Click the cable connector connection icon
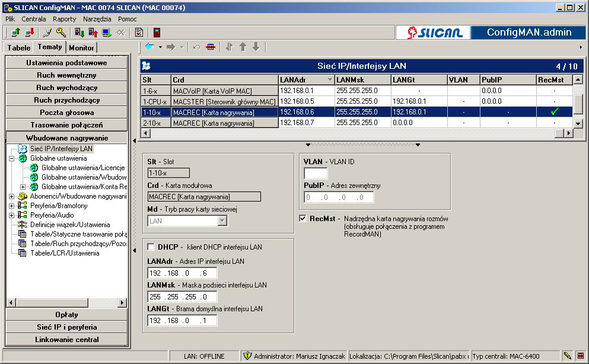 click(x=47, y=33)
